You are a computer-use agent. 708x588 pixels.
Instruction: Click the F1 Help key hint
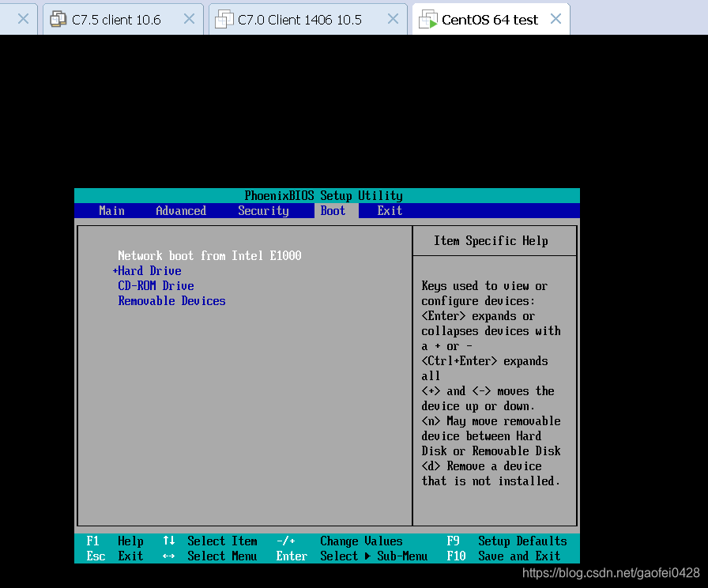coord(115,541)
